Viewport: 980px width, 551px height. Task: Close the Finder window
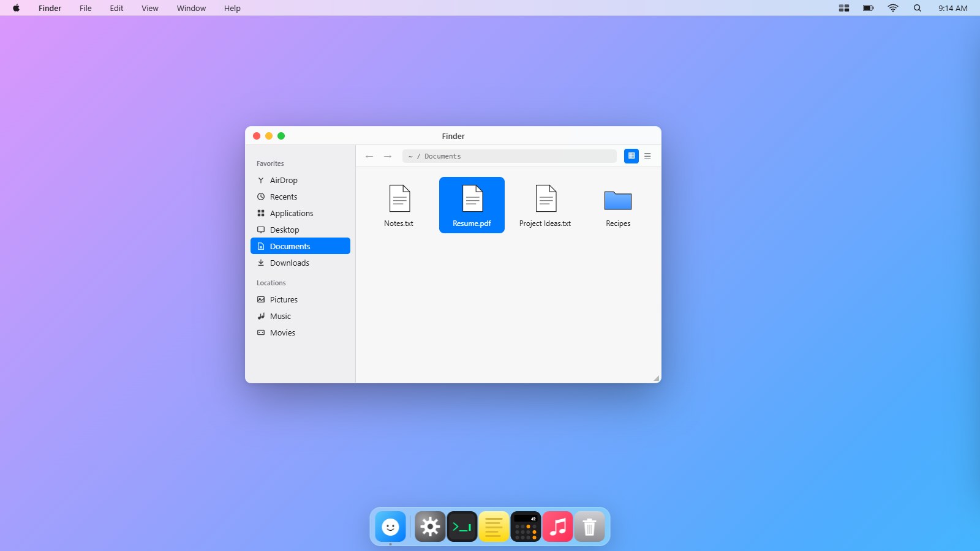tap(257, 136)
